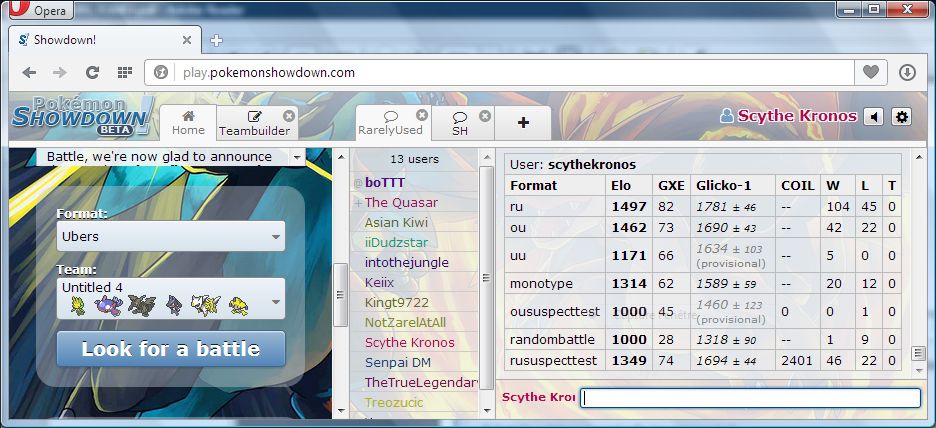Switch to the Home tab

tap(188, 122)
